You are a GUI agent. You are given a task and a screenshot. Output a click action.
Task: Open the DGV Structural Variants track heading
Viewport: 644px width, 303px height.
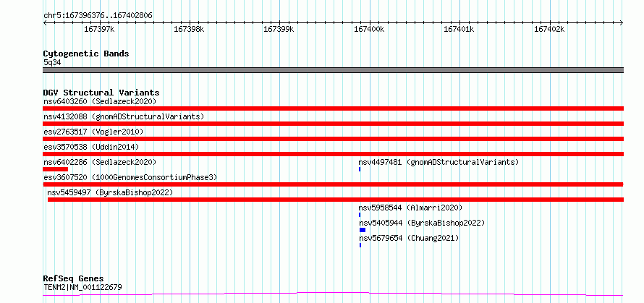[x=101, y=93]
